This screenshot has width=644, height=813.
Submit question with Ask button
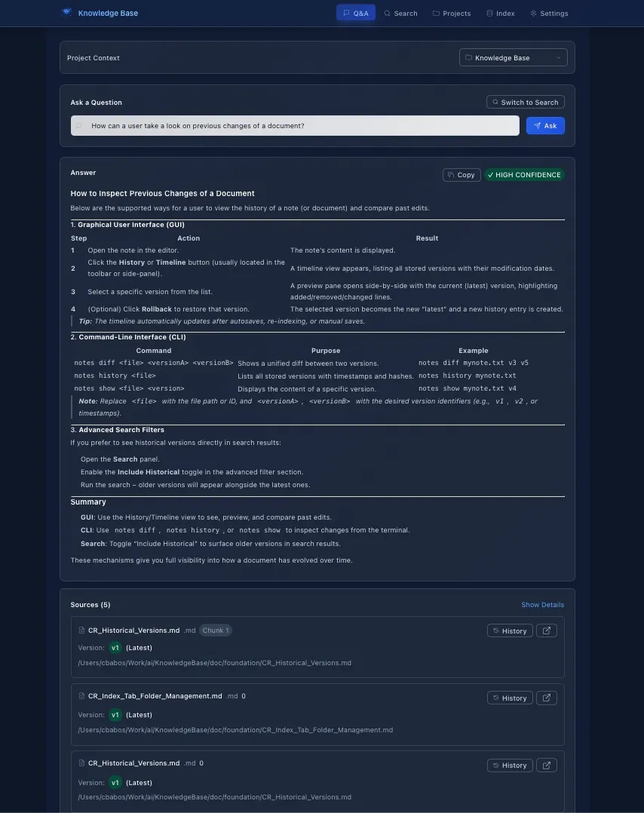click(x=545, y=125)
